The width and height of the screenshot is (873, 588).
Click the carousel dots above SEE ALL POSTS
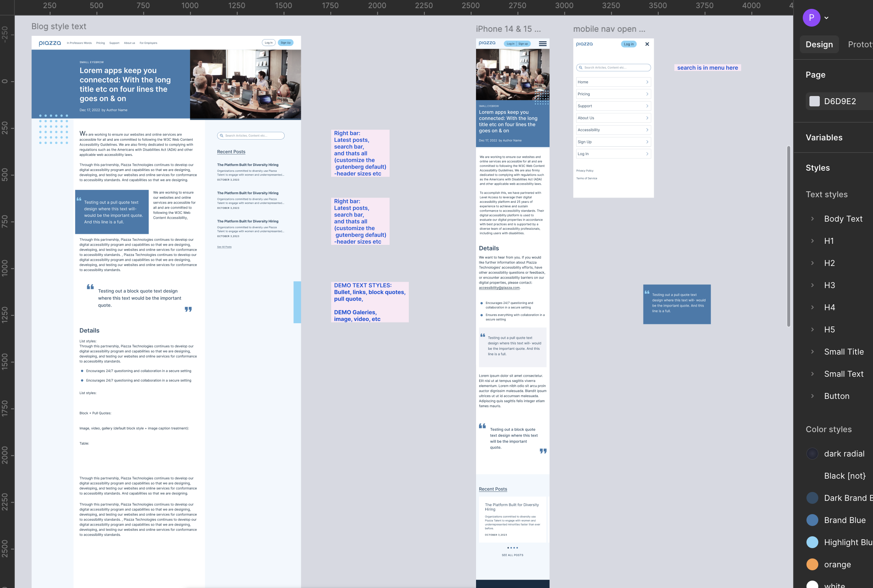coord(513,548)
